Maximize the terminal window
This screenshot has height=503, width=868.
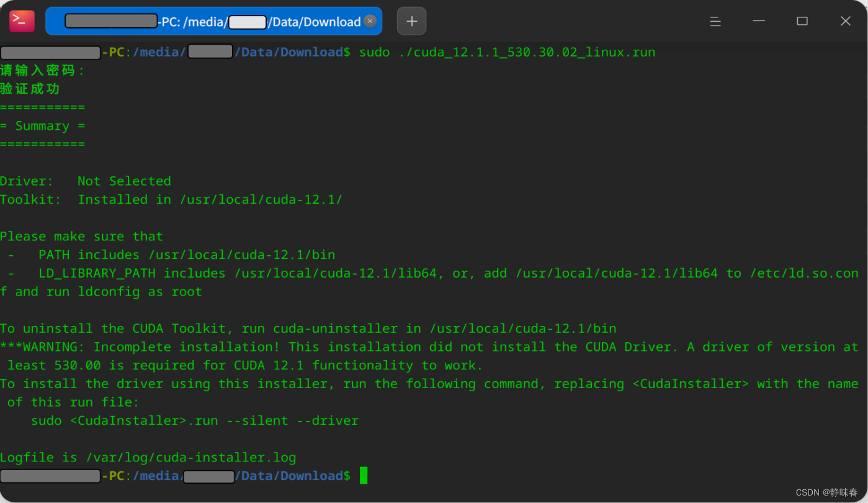point(802,20)
